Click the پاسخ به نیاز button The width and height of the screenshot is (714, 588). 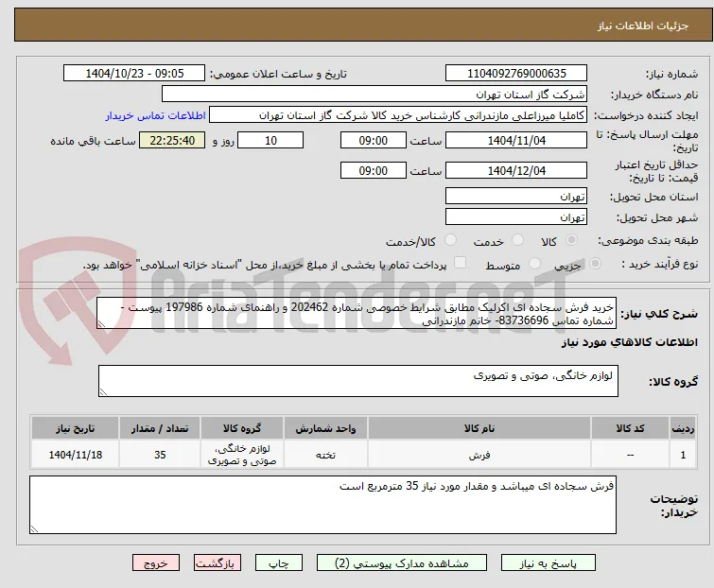(549, 563)
